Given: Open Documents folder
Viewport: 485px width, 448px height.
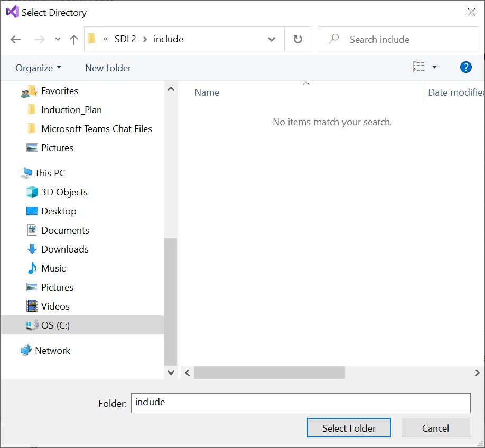Looking at the screenshot, I should click(66, 230).
